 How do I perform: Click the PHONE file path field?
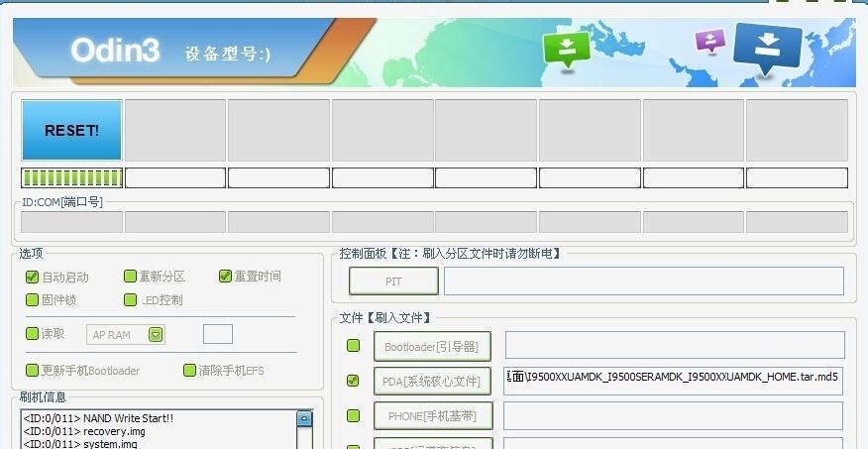click(x=673, y=415)
